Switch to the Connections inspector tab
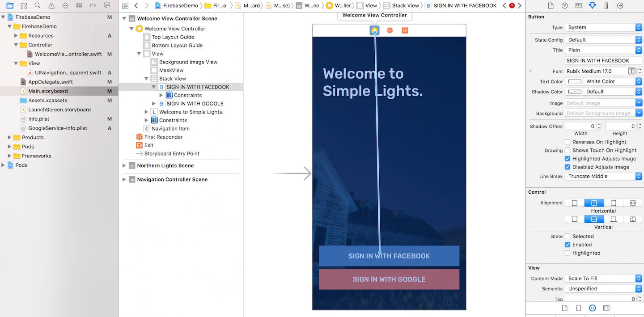The height and width of the screenshot is (317, 644). click(620, 5)
